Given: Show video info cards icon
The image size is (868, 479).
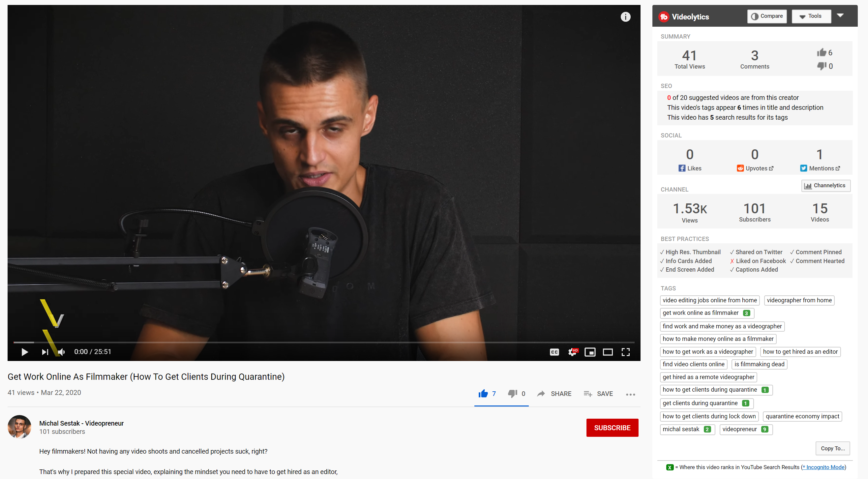Looking at the screenshot, I should pyautogui.click(x=625, y=17).
